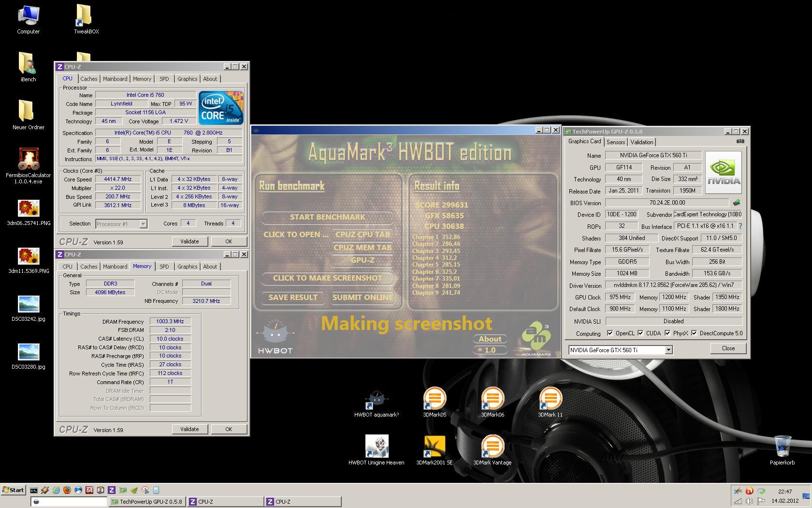This screenshot has width=812, height=508.
Task: Open Papierkorb recycle bin
Action: 782,450
